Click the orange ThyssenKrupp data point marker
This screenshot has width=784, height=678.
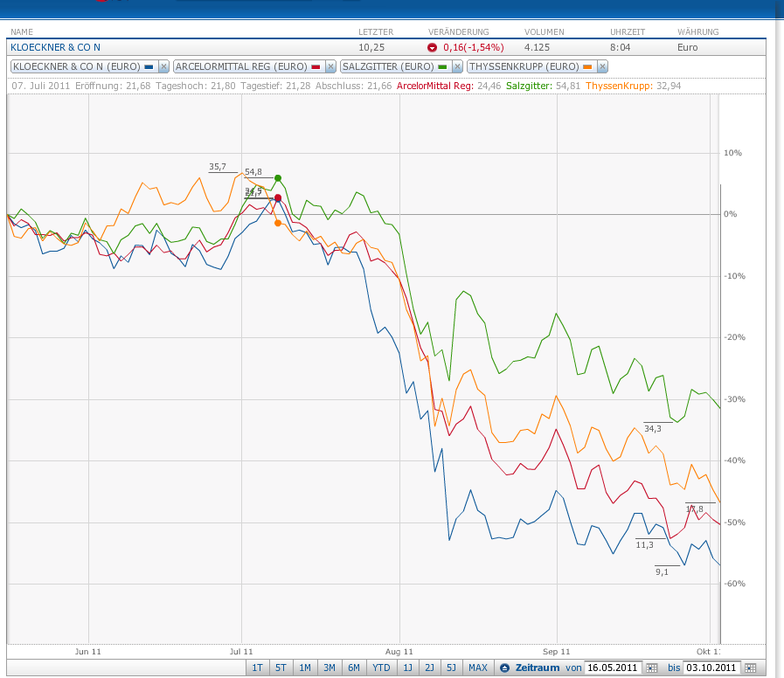(278, 223)
